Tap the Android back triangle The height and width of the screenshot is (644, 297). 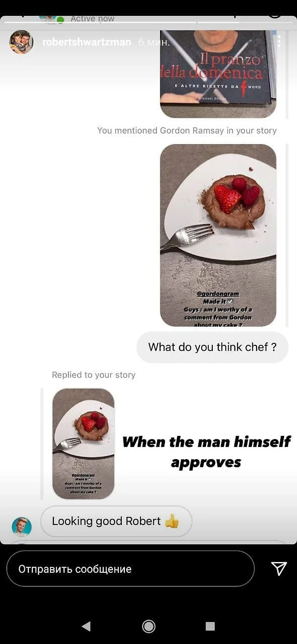click(x=86, y=626)
